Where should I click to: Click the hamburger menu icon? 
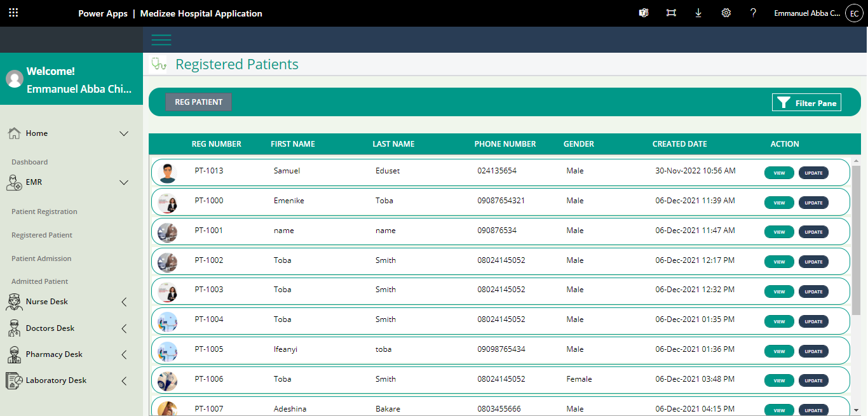click(x=161, y=39)
